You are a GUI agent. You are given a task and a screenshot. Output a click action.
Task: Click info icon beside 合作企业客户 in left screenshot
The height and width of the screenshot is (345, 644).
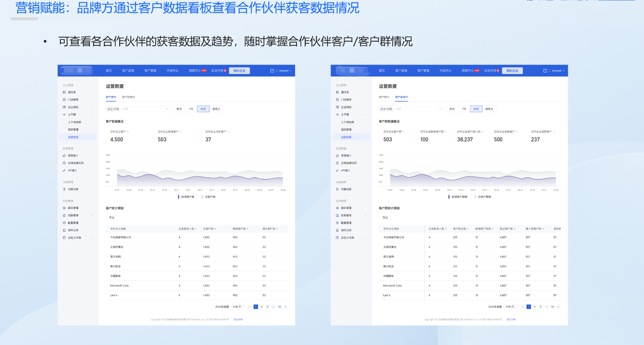[x=128, y=131]
